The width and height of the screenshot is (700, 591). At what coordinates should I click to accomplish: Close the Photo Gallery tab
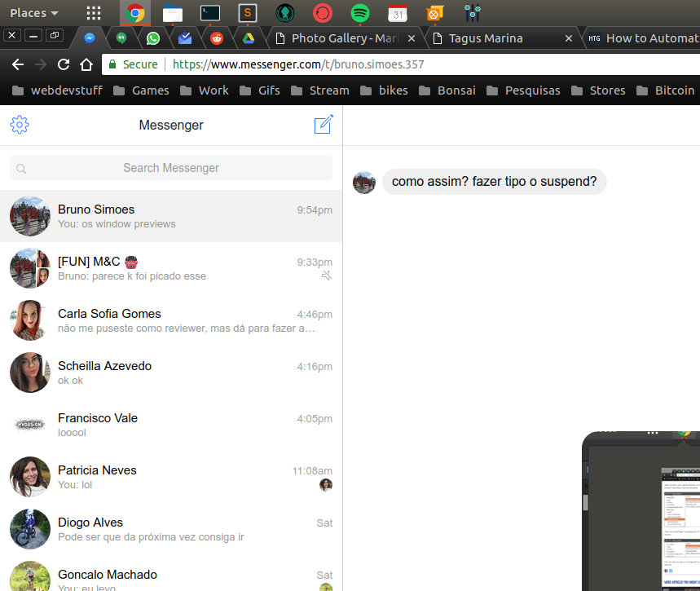(412, 38)
